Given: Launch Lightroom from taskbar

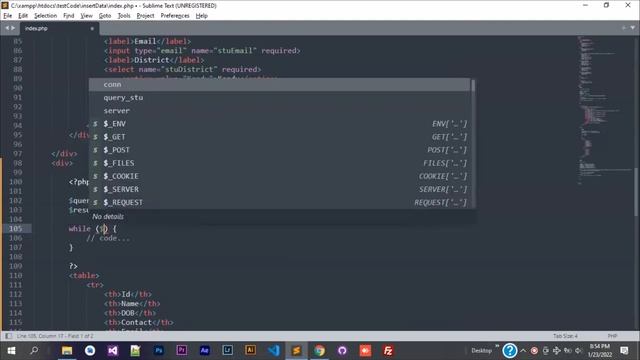Looking at the screenshot, I should [x=227, y=351].
